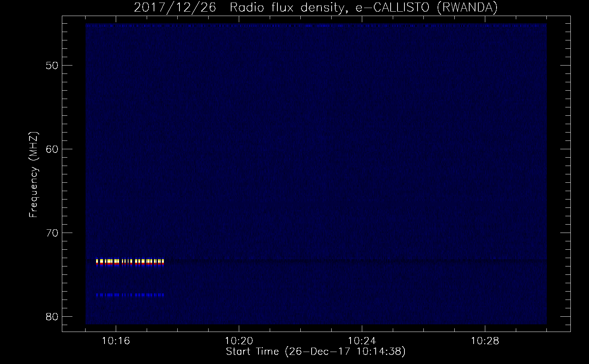Click the plot title 2017/12/26 Radio flux density
The height and width of the screenshot is (364, 589).
(316, 7)
